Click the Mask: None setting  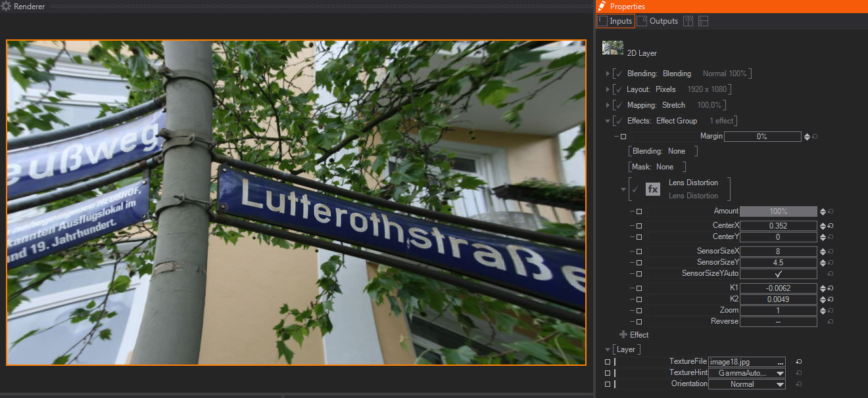click(x=657, y=167)
